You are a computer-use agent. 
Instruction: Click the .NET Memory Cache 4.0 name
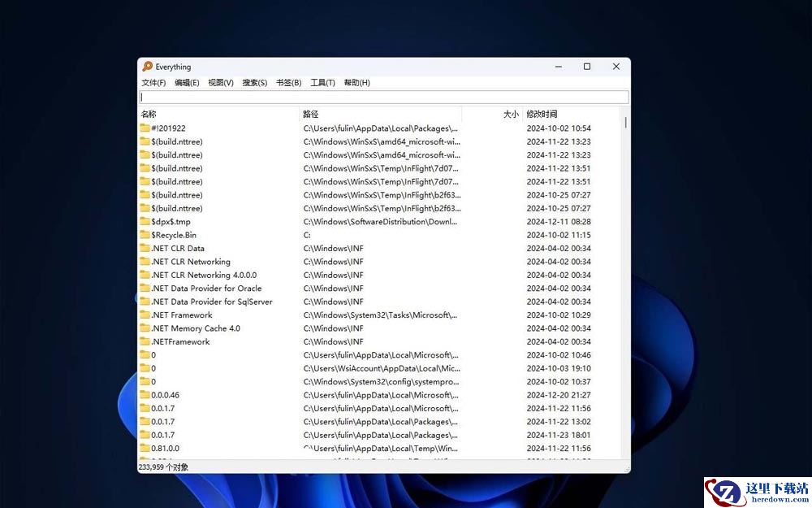tap(196, 328)
